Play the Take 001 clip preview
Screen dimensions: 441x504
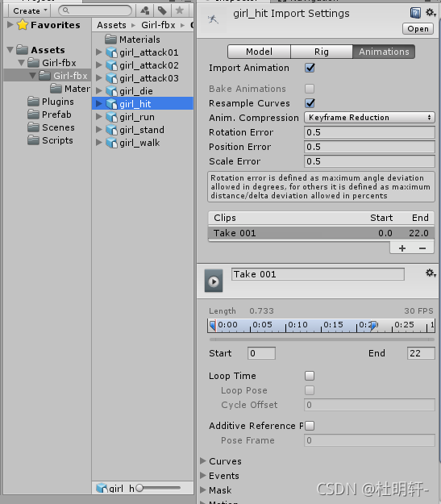tap(214, 281)
